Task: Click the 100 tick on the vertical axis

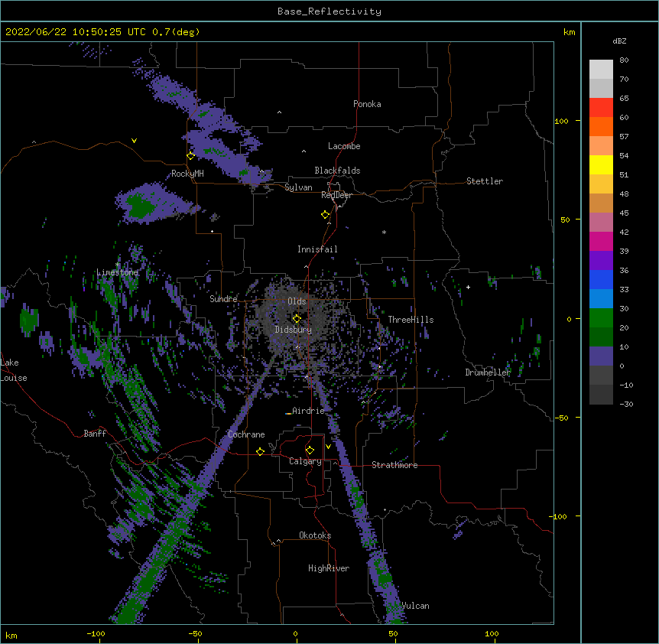Action: (x=561, y=121)
